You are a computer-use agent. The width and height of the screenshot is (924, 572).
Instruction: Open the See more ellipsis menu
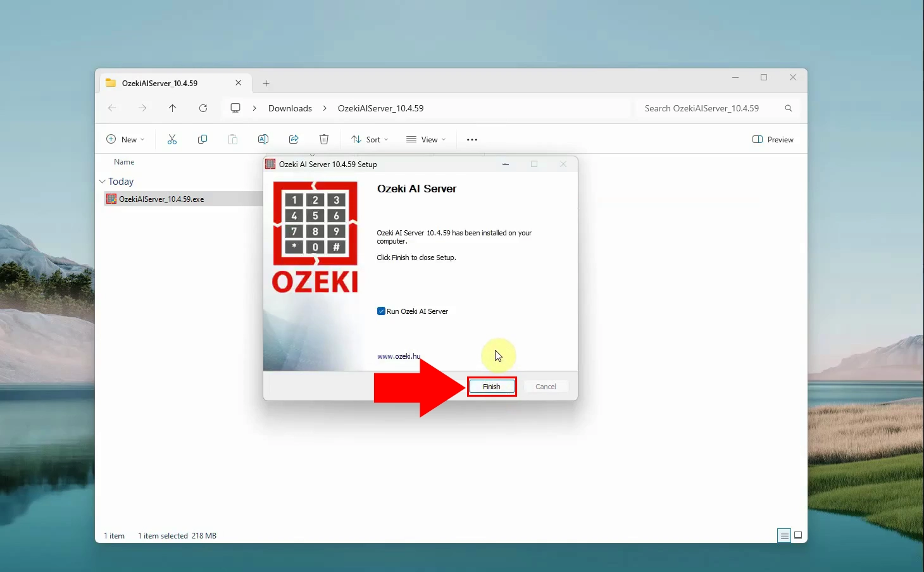coord(472,139)
